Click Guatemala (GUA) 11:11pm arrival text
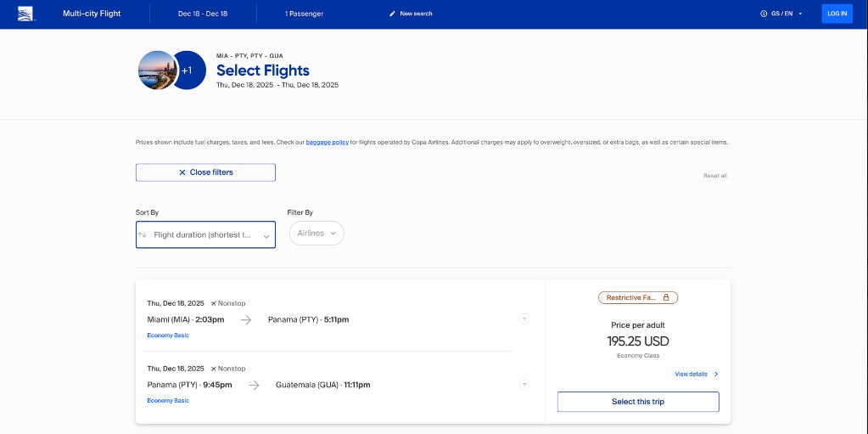This screenshot has height=434, width=868. (x=322, y=385)
